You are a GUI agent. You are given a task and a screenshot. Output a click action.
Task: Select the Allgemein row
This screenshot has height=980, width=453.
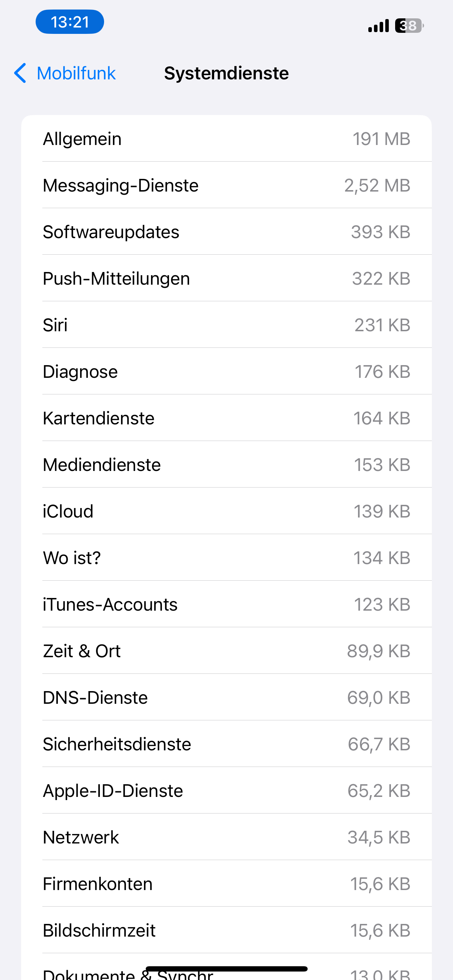coord(226,139)
